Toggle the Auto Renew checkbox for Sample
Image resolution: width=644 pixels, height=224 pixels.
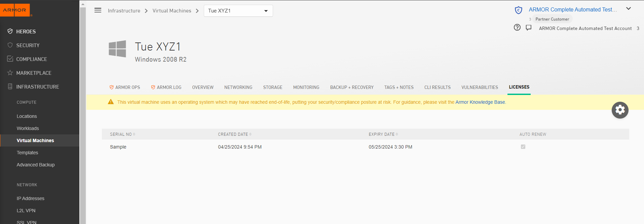tap(523, 147)
